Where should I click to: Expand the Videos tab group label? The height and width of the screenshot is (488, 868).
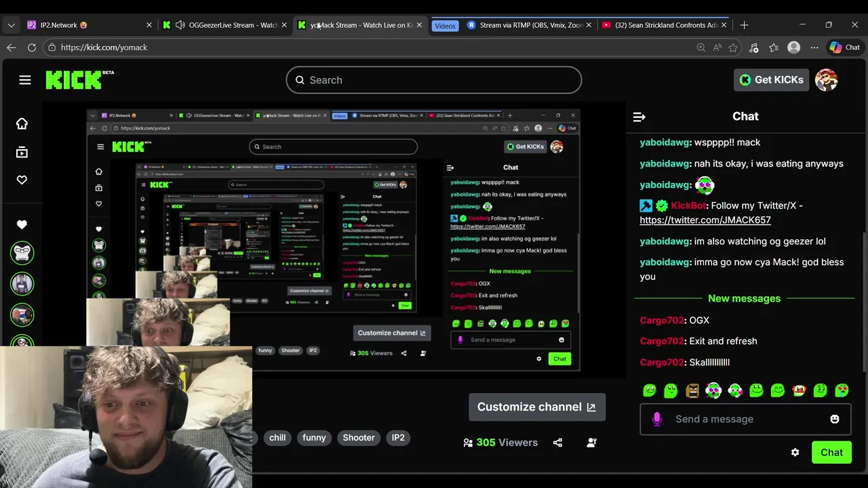pos(445,26)
